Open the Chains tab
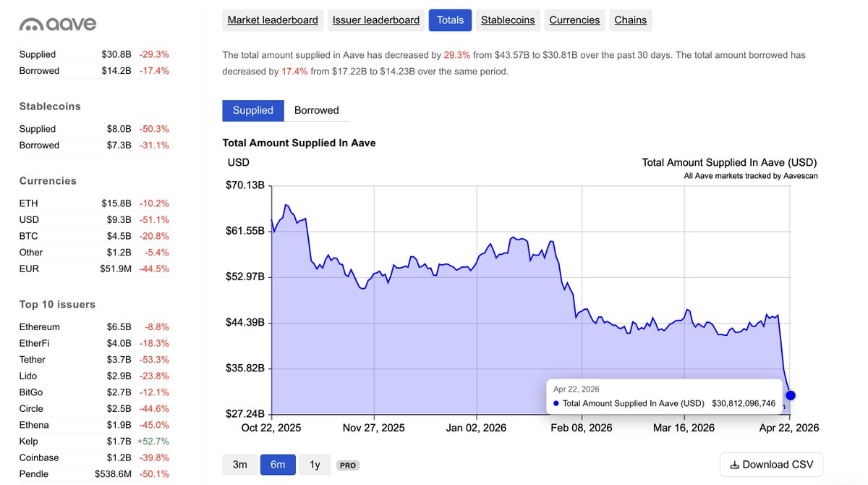868x485 pixels. tap(630, 20)
